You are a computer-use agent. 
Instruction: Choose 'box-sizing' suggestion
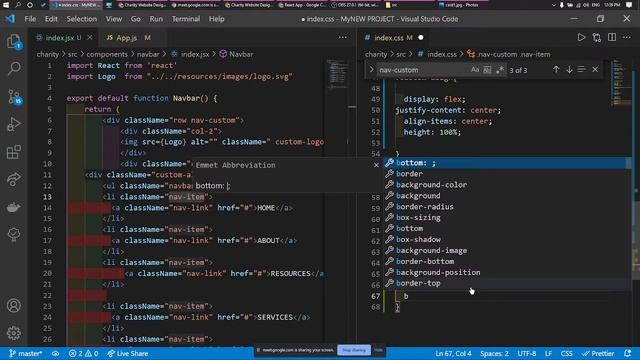[507, 218]
